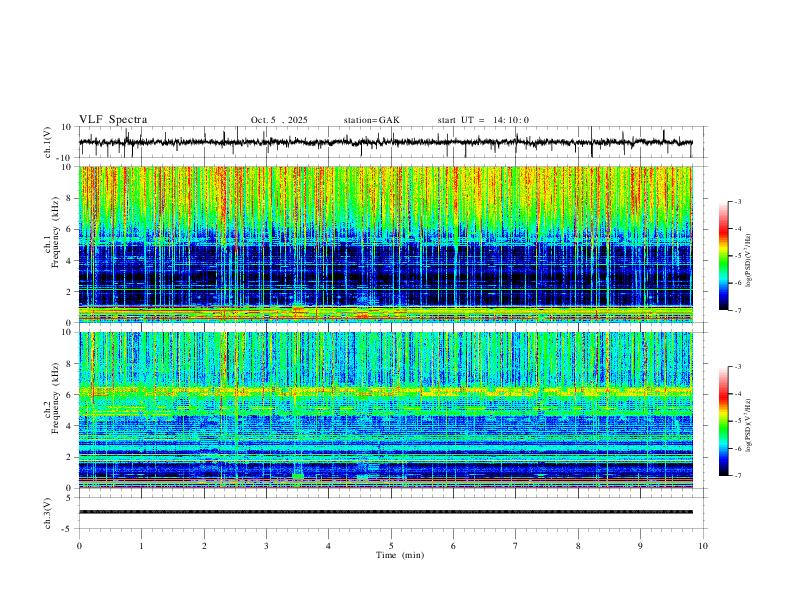Click inside the ch.1 spectrogram panel
Image resolution: width=792 pixels, height=612 pixels.
pos(386,244)
